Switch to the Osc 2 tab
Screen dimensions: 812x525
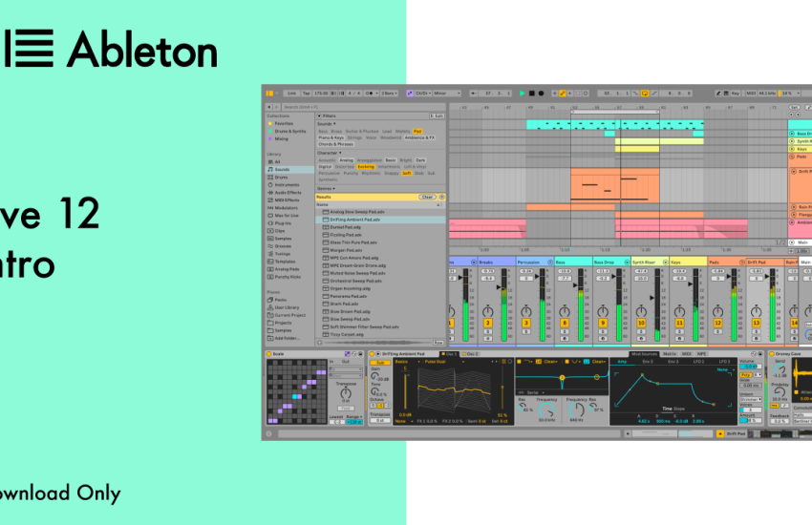[x=471, y=354]
